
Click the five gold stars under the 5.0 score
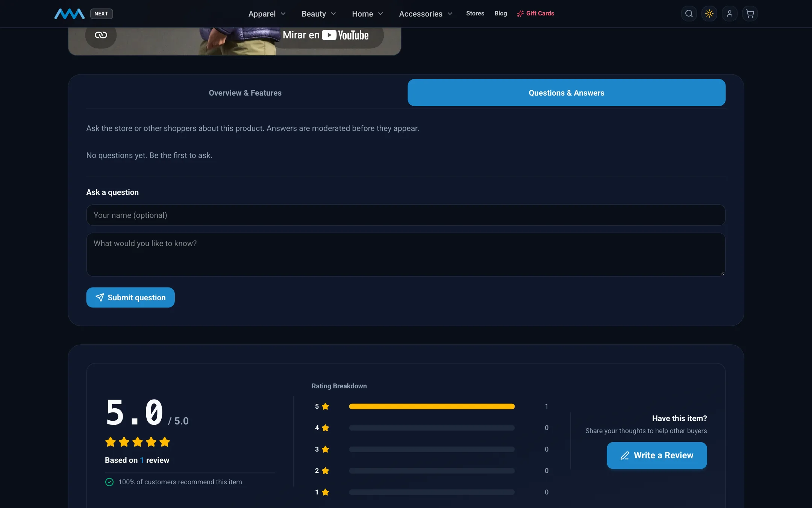(x=138, y=442)
